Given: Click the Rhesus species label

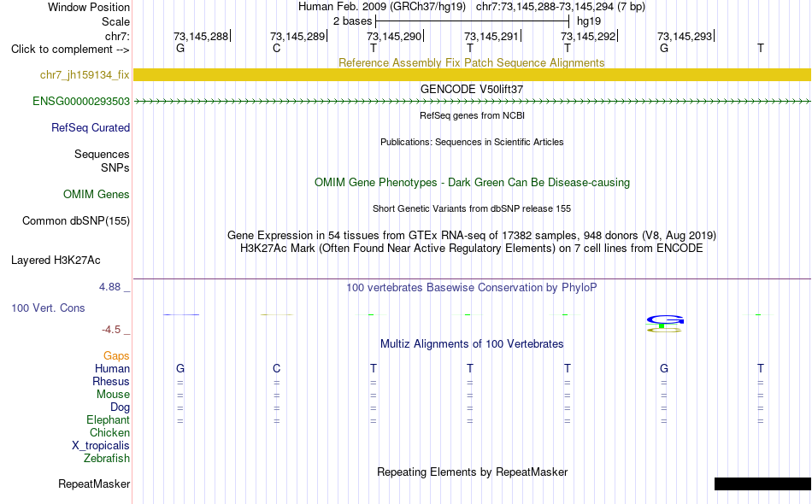Looking at the screenshot, I should (111, 381).
